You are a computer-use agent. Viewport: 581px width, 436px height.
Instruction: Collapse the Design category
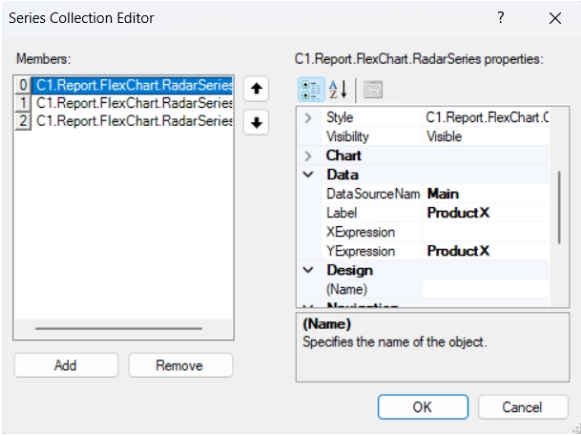[x=308, y=270]
